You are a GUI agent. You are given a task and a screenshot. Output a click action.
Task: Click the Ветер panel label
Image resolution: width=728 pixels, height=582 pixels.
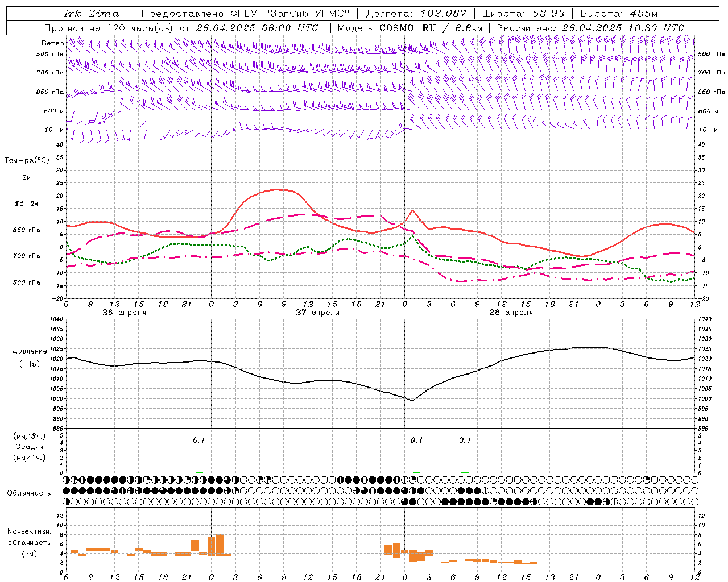[x=53, y=43]
